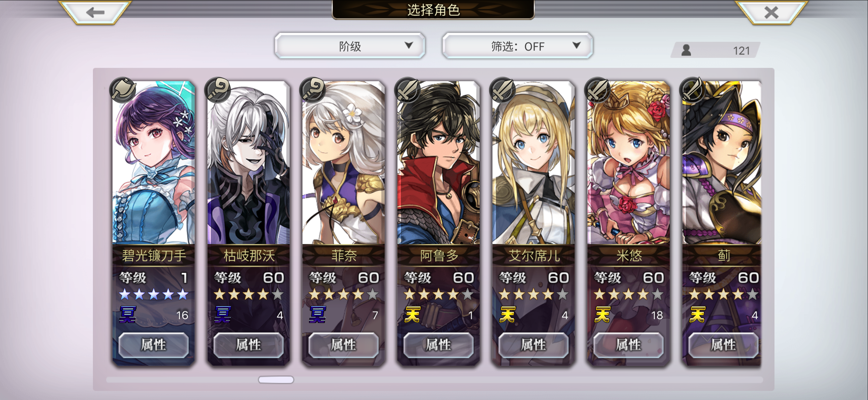This screenshot has height=400, width=868.
Task: View 属性 of 米悠
Action: pyautogui.click(x=628, y=345)
